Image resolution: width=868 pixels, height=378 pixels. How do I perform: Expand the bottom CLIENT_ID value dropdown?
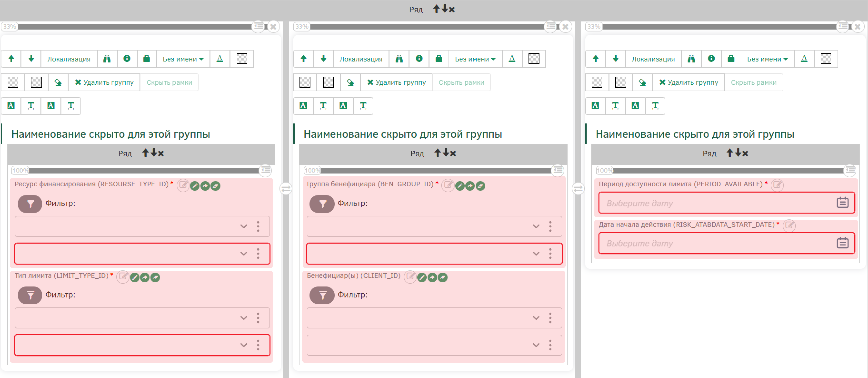click(x=536, y=345)
